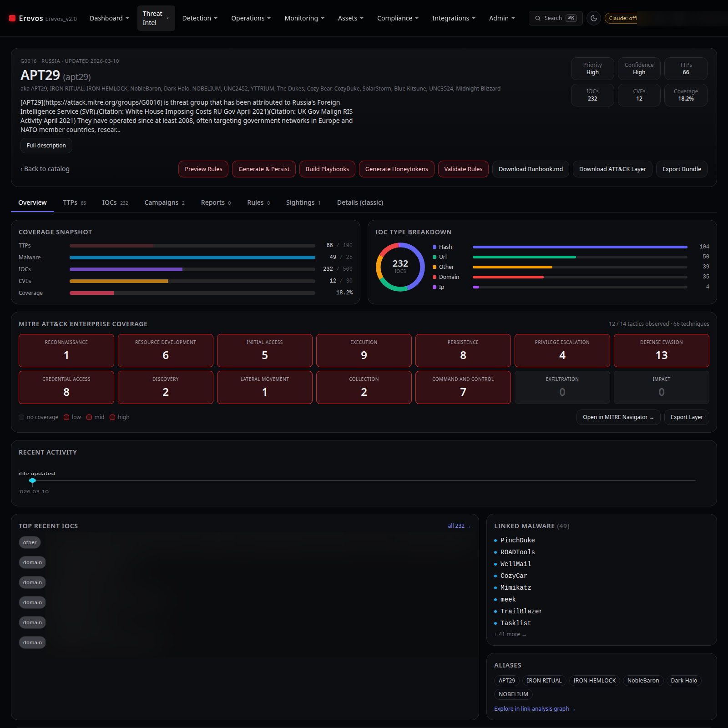Click the profile updated timeline marker
This screenshot has height=728, width=728.
coord(32,480)
